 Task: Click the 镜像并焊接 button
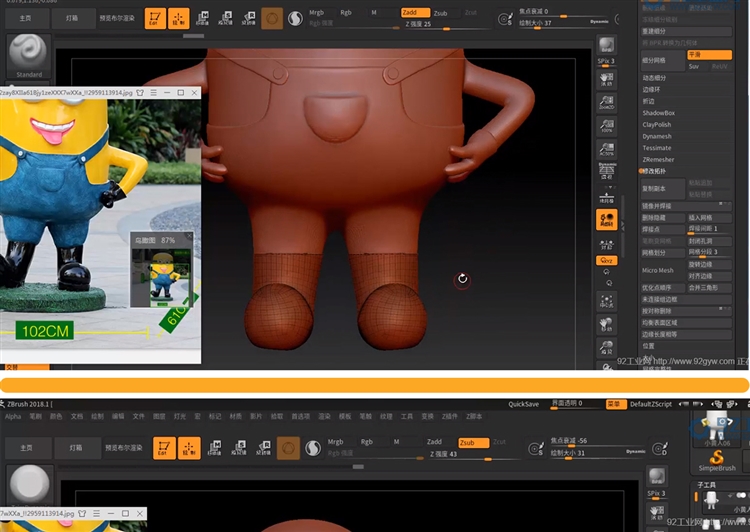pos(686,206)
